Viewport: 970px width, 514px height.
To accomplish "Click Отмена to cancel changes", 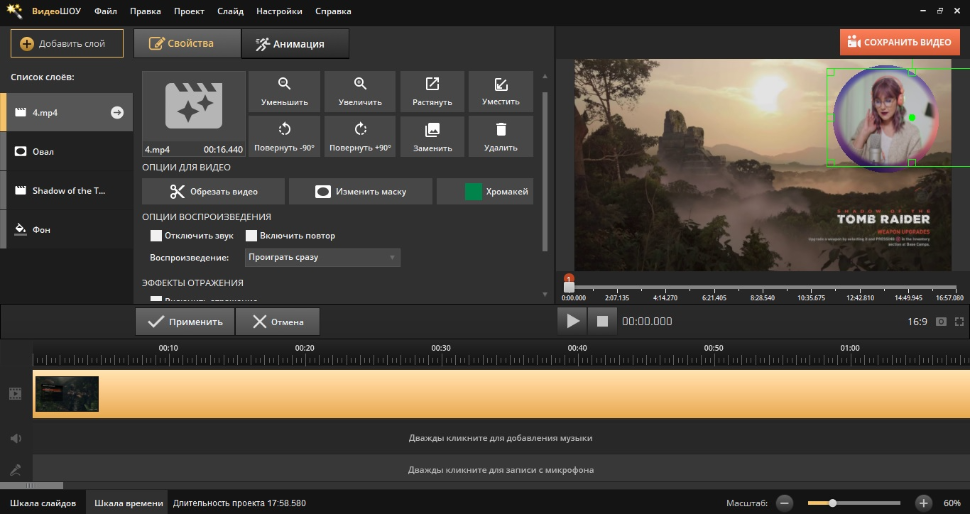I will point(278,322).
